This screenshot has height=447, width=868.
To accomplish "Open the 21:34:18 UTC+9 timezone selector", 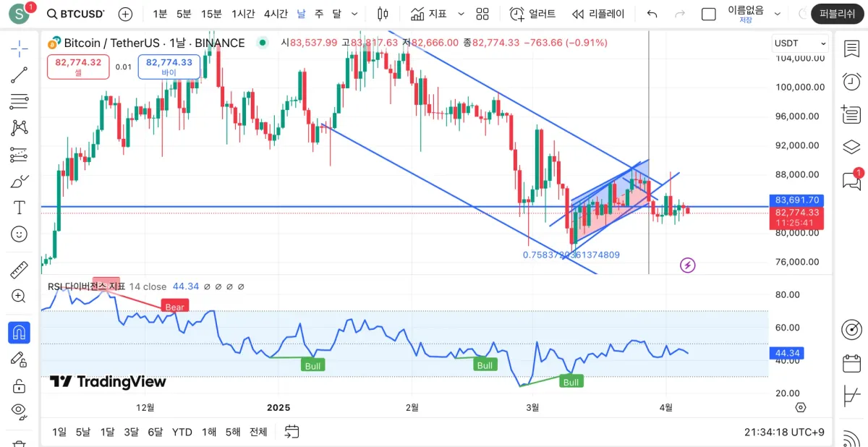I will [784, 432].
